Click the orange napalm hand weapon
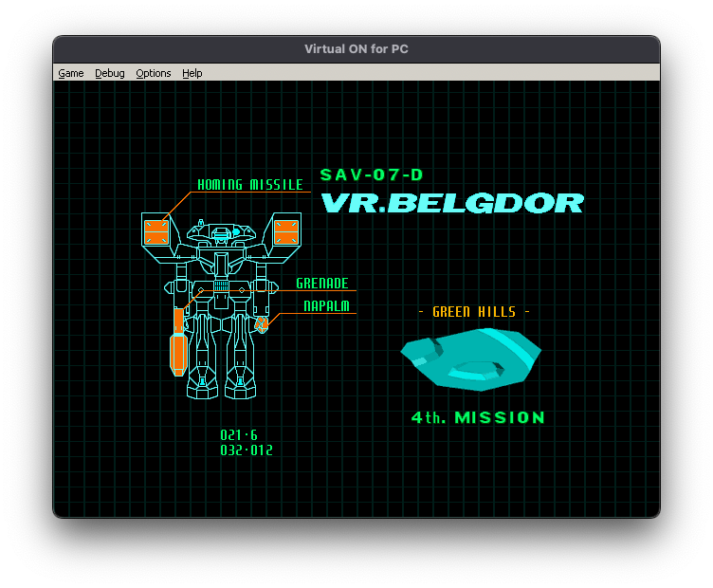Image resolution: width=713 pixels, height=588 pixels. [x=262, y=325]
